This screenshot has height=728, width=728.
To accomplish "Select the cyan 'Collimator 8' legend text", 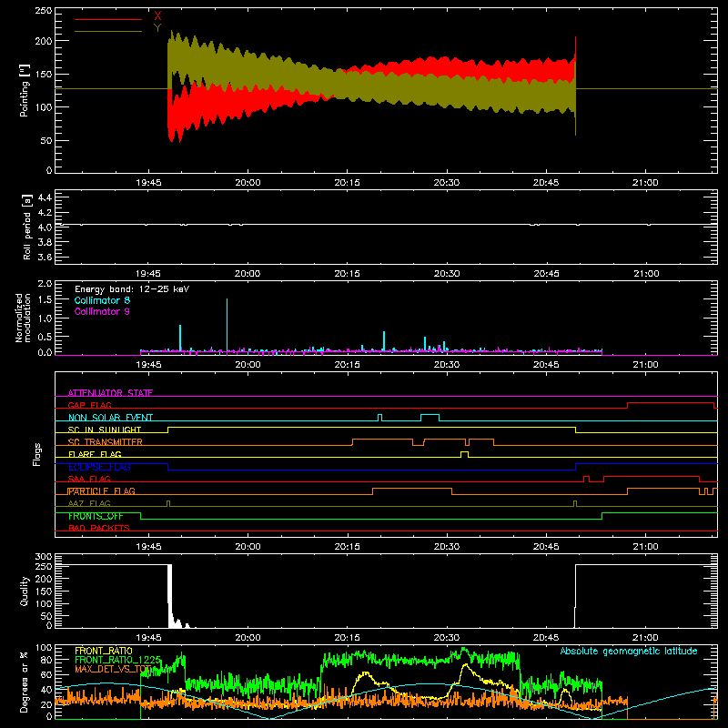I will (x=102, y=300).
